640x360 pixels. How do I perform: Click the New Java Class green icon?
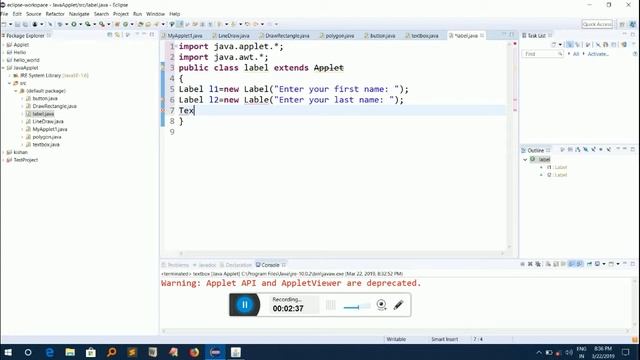(126, 24)
